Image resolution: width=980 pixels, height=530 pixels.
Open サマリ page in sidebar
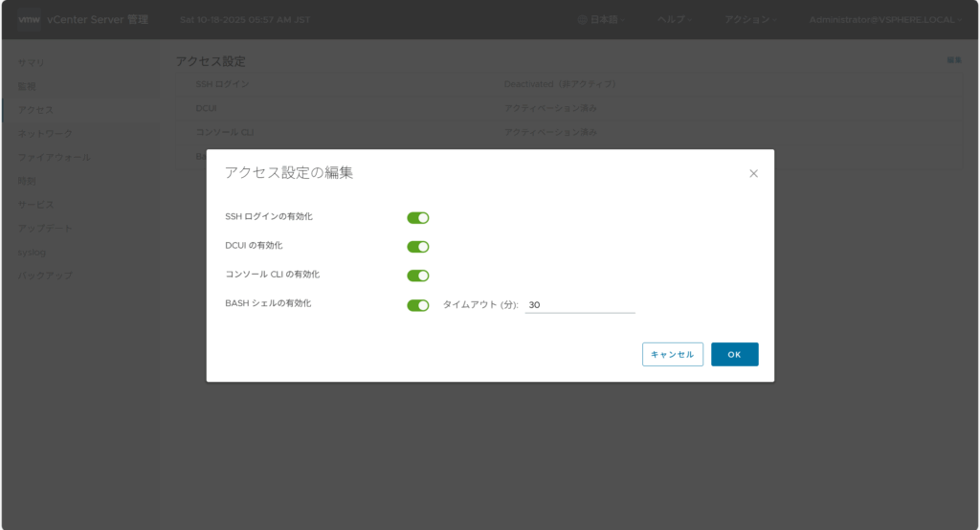coord(32,62)
